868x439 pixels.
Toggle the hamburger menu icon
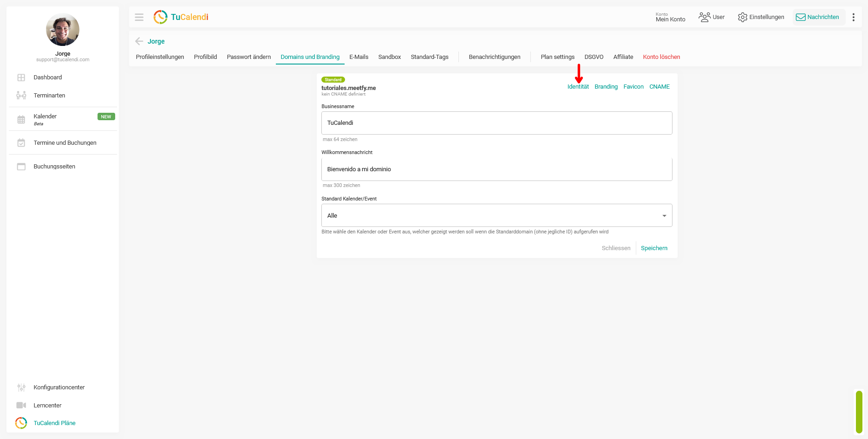139,17
